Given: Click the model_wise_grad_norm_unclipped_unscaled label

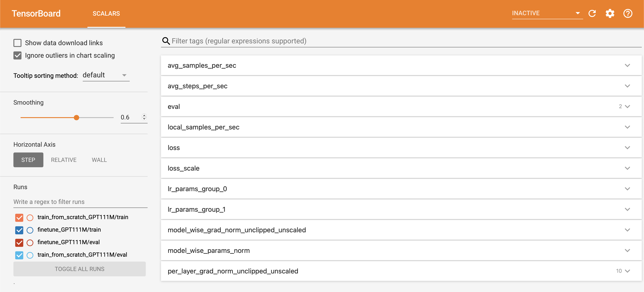Looking at the screenshot, I should (x=237, y=230).
